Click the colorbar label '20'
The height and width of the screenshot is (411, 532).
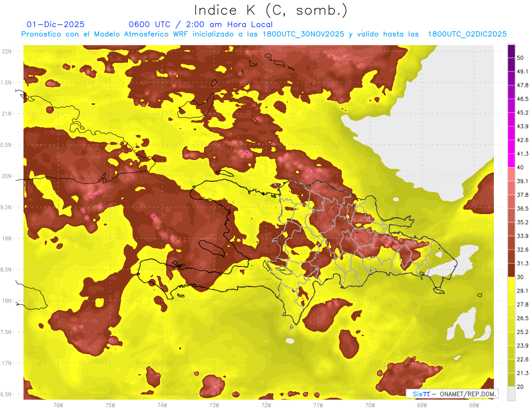[x=521, y=387]
